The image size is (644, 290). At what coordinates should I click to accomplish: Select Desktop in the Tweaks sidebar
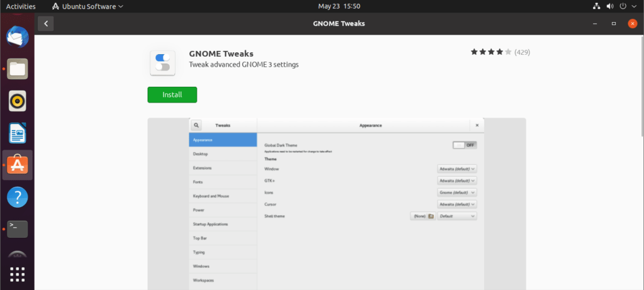click(223, 154)
